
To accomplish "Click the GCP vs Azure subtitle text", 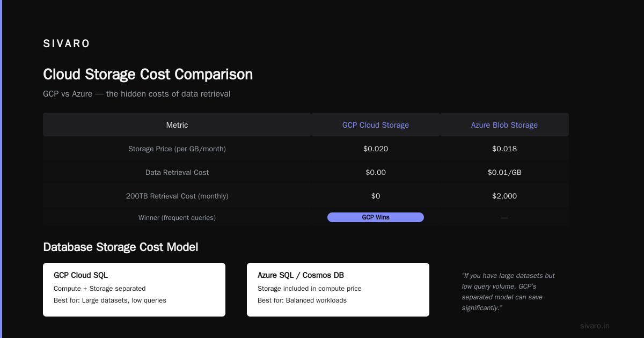I will pyautogui.click(x=137, y=94).
